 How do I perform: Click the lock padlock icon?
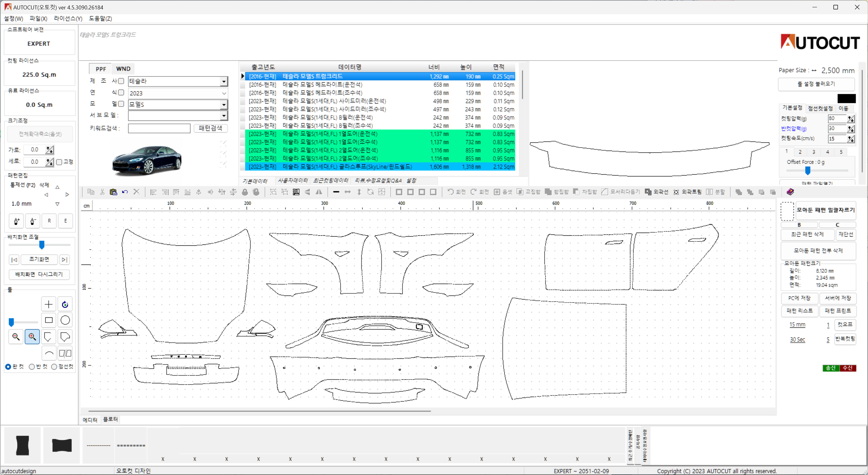[245, 192]
